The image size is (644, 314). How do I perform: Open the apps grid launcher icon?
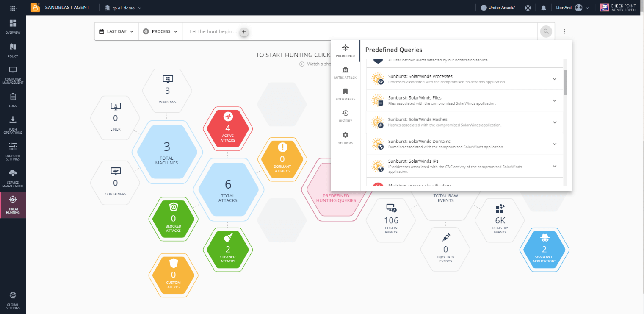click(13, 8)
